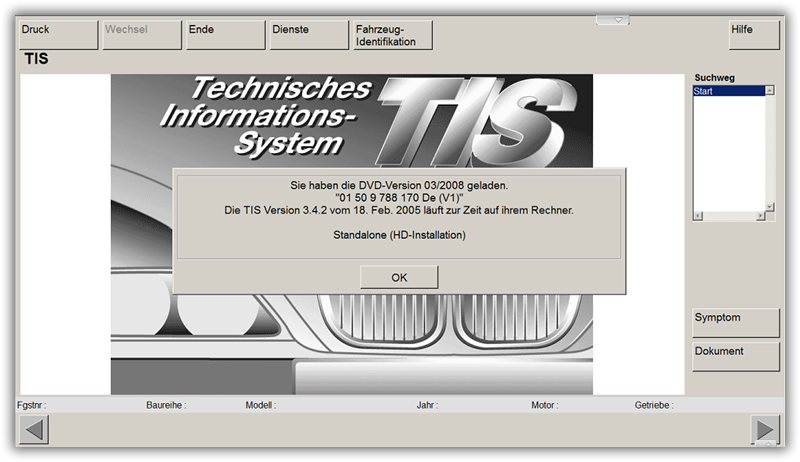Open the Dokument search
Viewport: 800px width, 462px height.
[736, 356]
